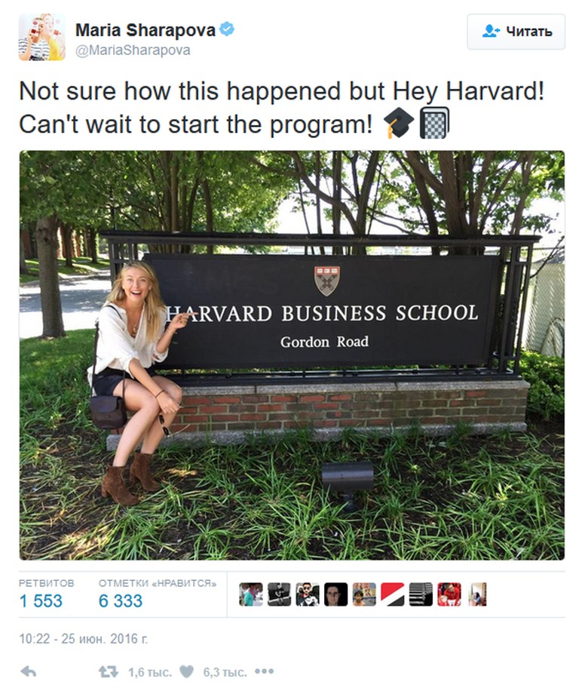Like the tweet with the heart icon
This screenshot has height=700, width=588.
[x=187, y=671]
